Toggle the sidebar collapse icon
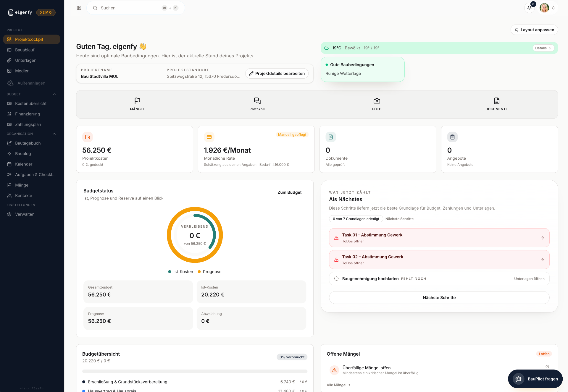The width and height of the screenshot is (568, 392). (x=79, y=8)
